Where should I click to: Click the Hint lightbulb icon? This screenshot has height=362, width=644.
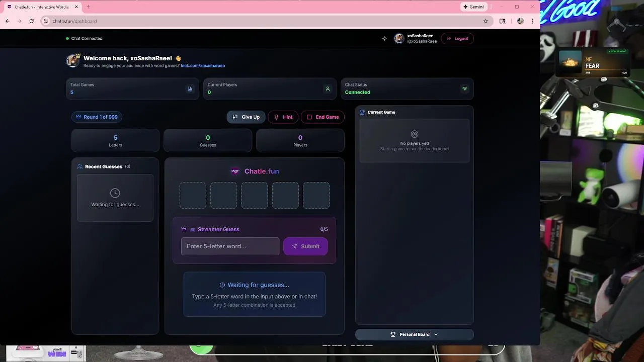tap(276, 117)
